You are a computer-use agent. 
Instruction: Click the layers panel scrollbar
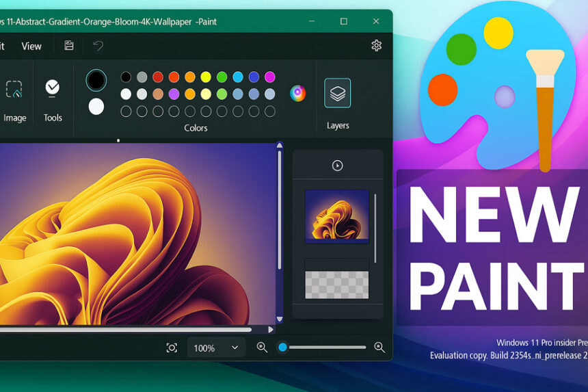click(375, 228)
